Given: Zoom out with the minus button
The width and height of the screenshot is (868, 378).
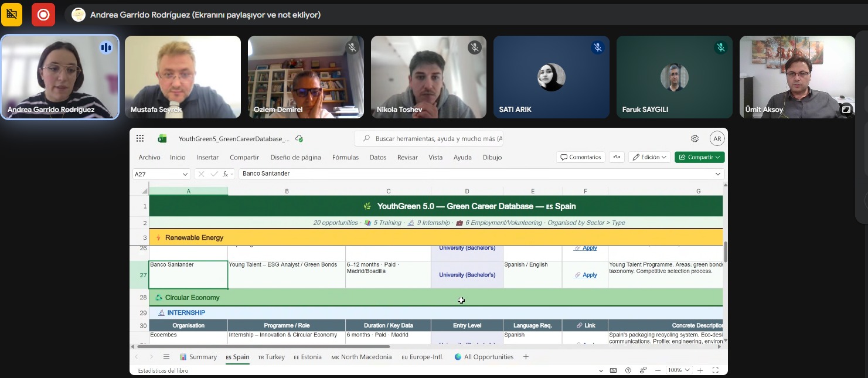Looking at the screenshot, I should coord(658,370).
